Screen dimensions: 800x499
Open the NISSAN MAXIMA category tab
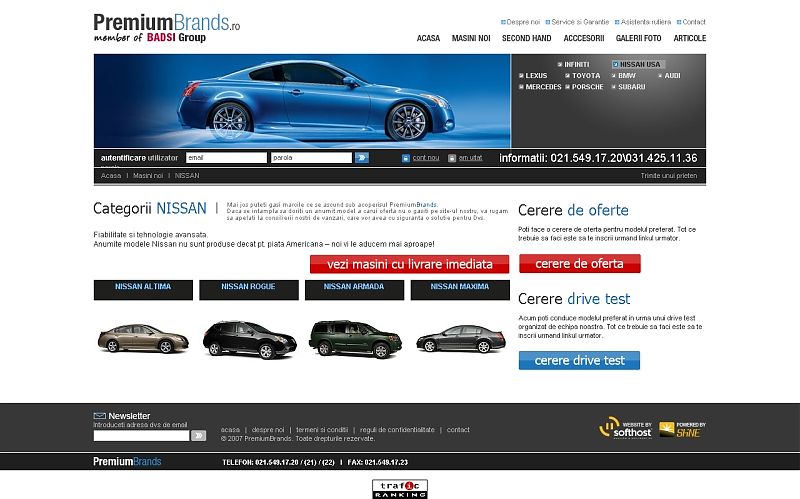pyautogui.click(x=460, y=290)
